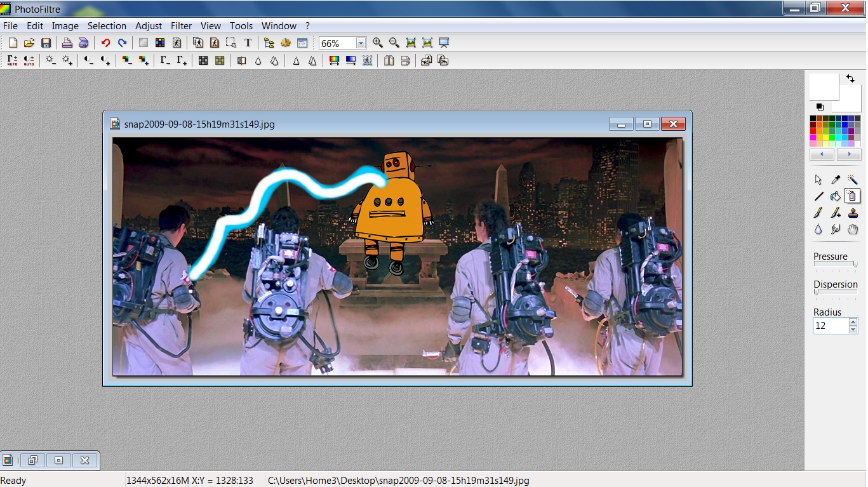This screenshot has width=868, height=487.
Task: Click the Print icon in the toolbar
Action: click(67, 43)
